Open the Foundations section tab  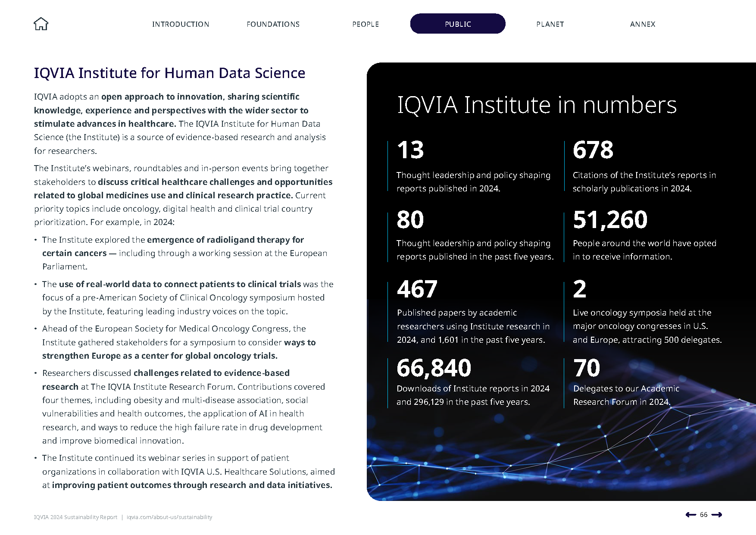(x=273, y=24)
